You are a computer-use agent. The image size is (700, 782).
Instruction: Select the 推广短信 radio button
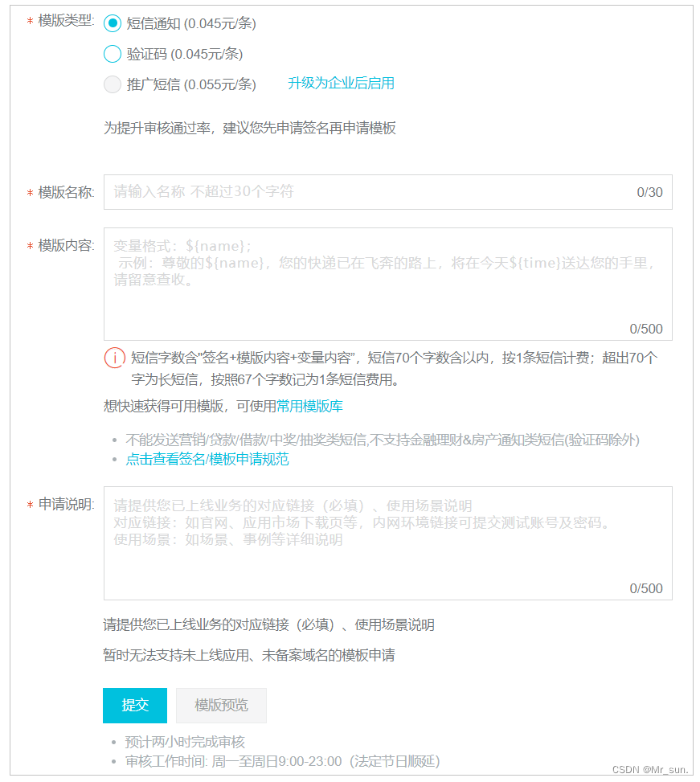click(x=112, y=84)
